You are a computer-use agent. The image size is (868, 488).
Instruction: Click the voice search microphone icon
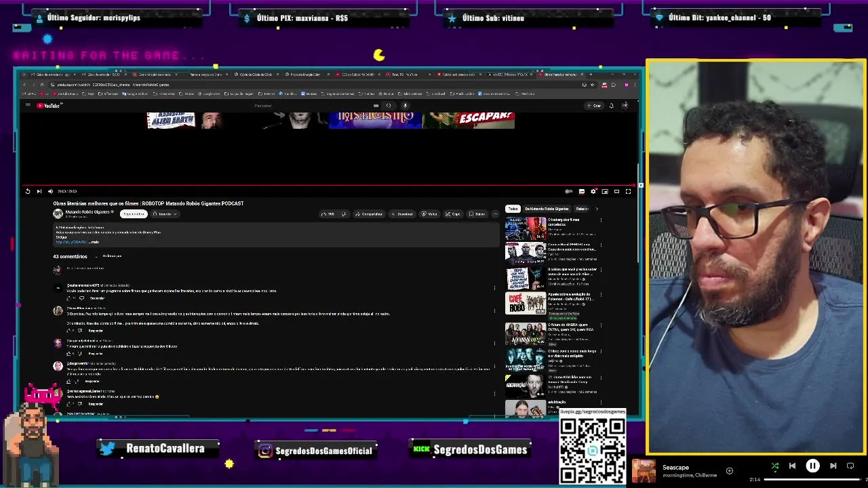(x=405, y=106)
